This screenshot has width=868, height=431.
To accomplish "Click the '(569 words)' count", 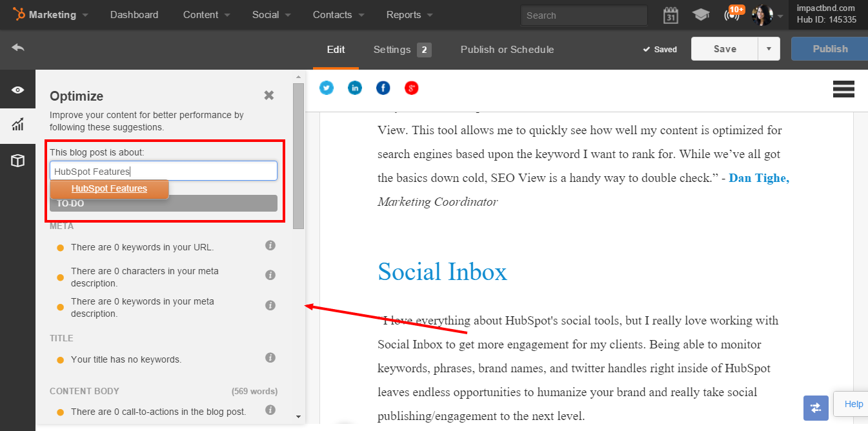I will click(x=254, y=391).
